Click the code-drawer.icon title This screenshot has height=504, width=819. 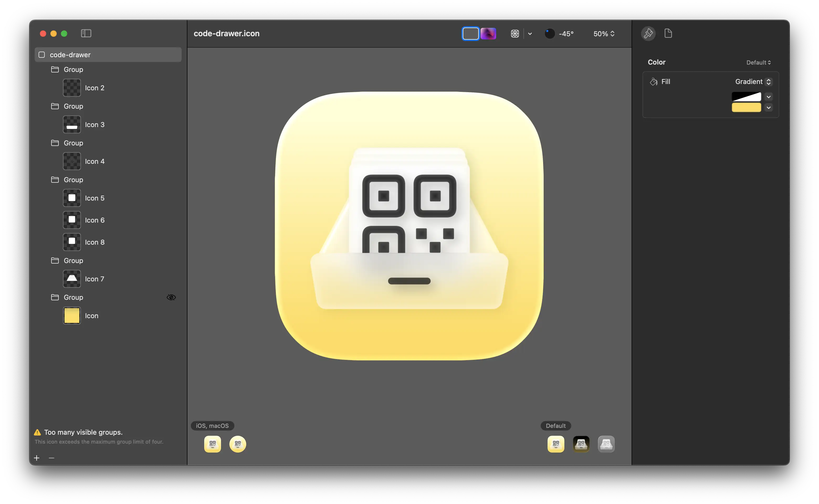pos(227,34)
